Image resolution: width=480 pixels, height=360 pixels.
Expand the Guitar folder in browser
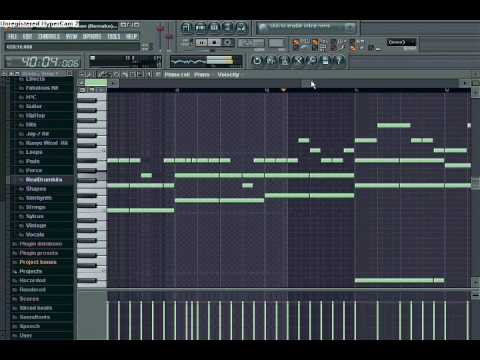pos(34,106)
